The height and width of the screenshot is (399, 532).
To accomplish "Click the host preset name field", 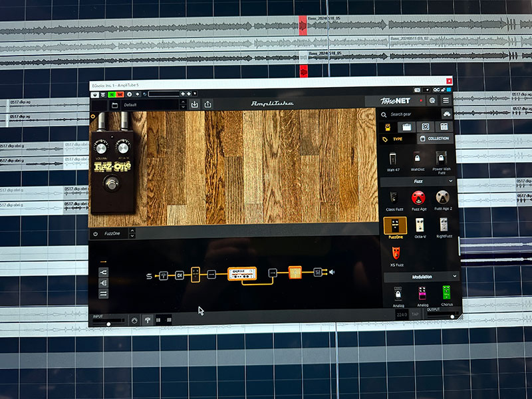I will tap(164, 94).
